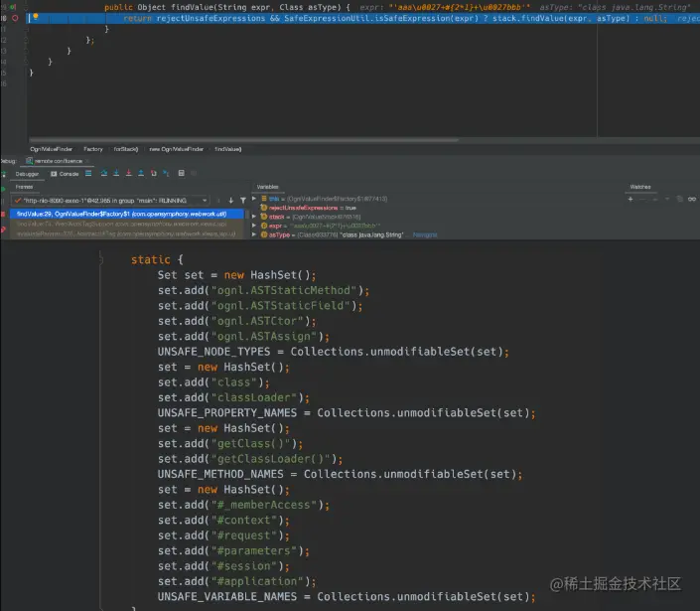700x611 pixels.
Task: Click the Run to Cursor icon
Action: coord(166,173)
